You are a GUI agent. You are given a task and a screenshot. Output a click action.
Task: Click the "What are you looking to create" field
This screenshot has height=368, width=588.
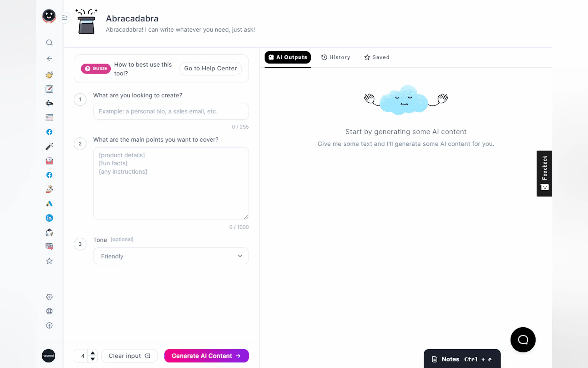pyautogui.click(x=171, y=111)
